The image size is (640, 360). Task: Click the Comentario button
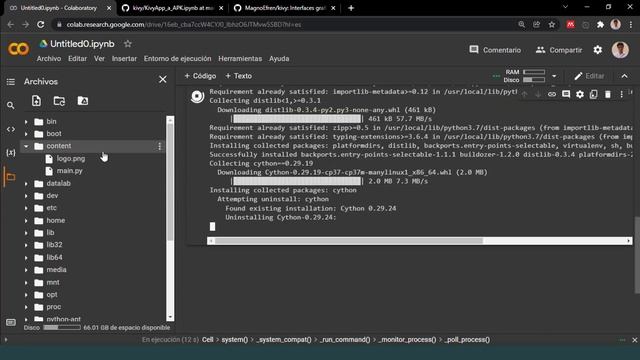[x=495, y=50]
